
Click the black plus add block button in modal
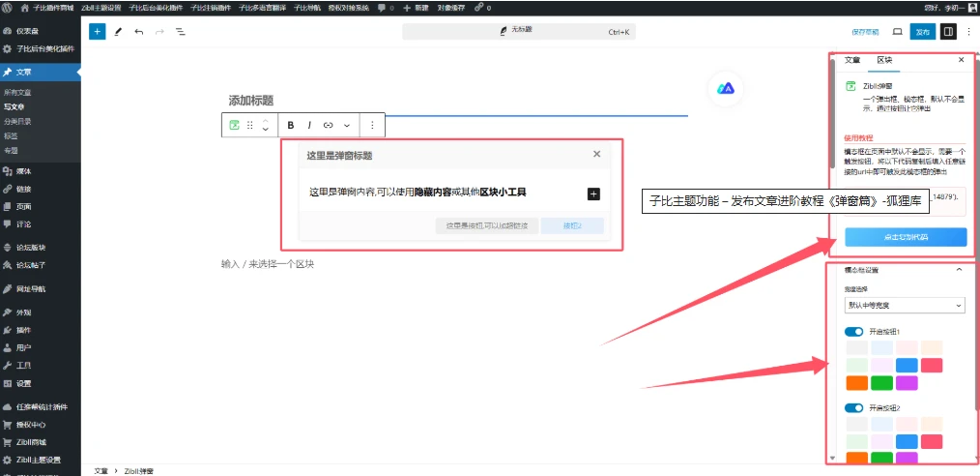(593, 193)
